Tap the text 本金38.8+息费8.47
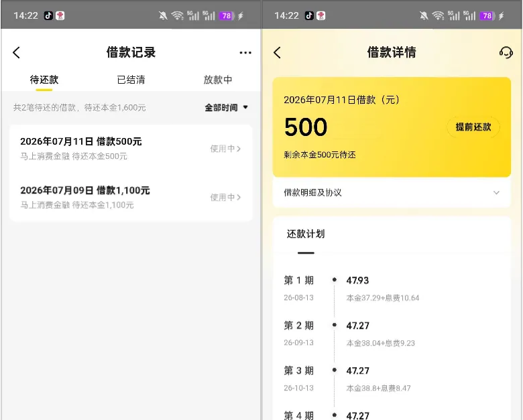523x420 pixels. tap(378, 388)
